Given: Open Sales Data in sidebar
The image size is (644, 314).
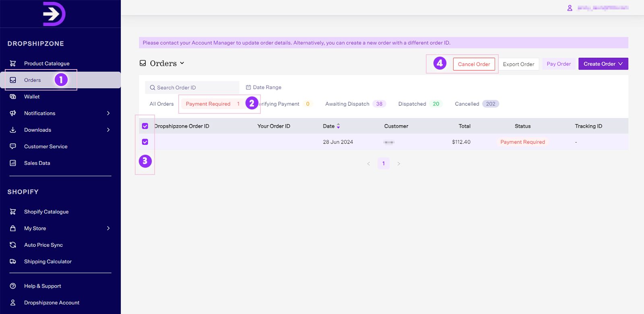Looking at the screenshot, I should click(37, 163).
